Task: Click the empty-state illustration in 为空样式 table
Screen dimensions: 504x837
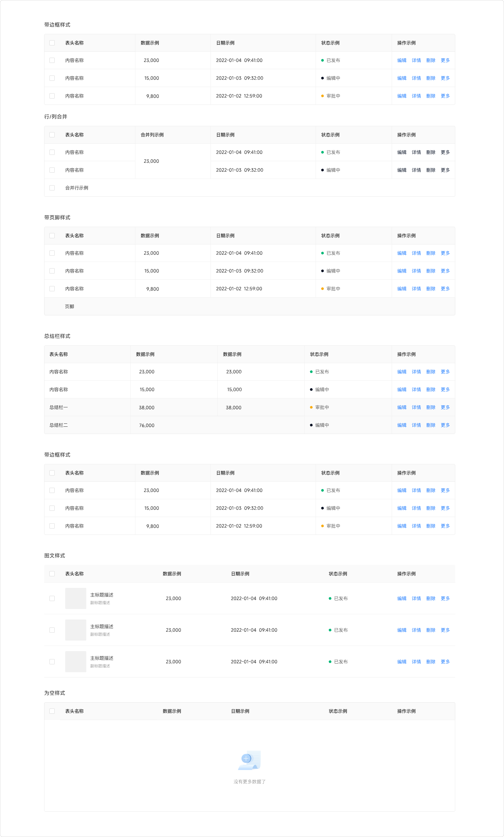Action: 249,760
